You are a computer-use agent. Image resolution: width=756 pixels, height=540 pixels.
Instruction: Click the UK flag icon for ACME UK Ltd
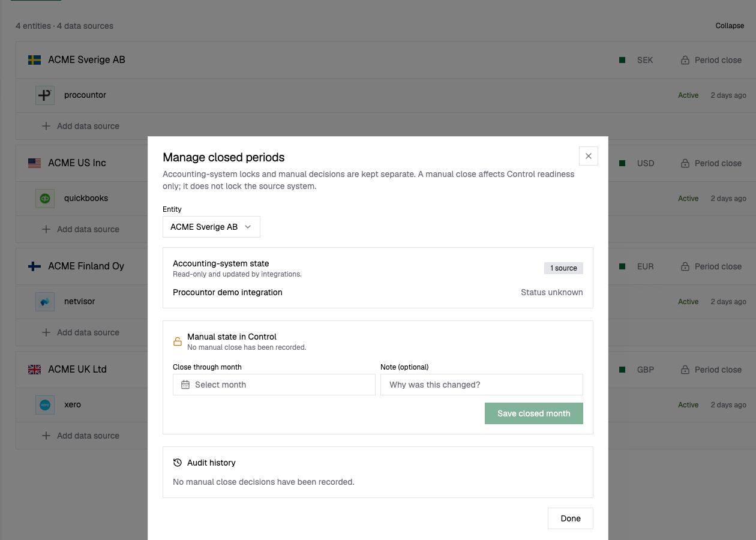point(34,370)
